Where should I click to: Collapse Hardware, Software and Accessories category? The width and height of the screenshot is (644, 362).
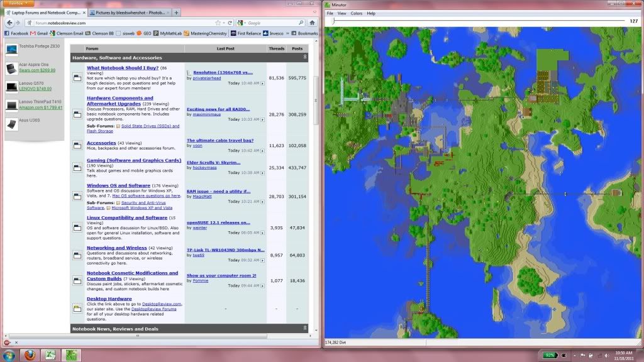click(x=305, y=57)
